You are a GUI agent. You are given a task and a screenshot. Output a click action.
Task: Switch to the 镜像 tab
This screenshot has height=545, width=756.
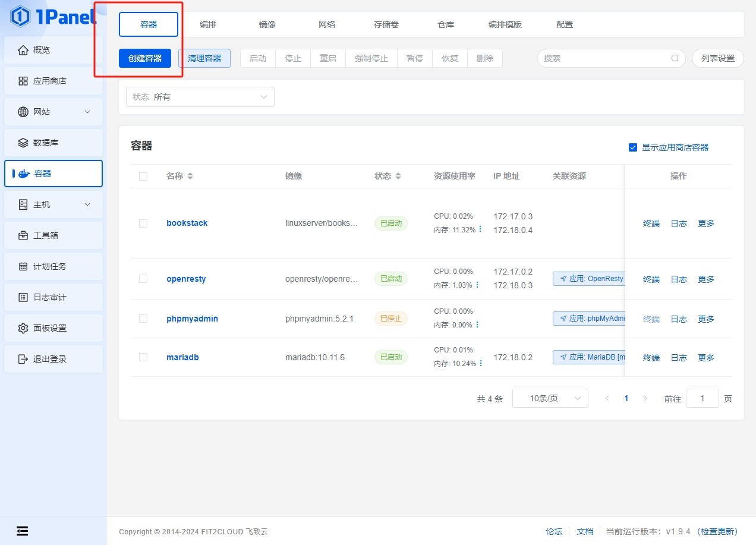pyautogui.click(x=267, y=24)
